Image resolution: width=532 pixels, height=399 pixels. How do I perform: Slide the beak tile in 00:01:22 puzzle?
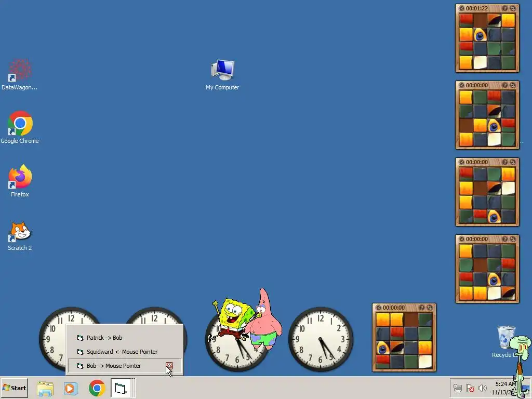[494, 21]
